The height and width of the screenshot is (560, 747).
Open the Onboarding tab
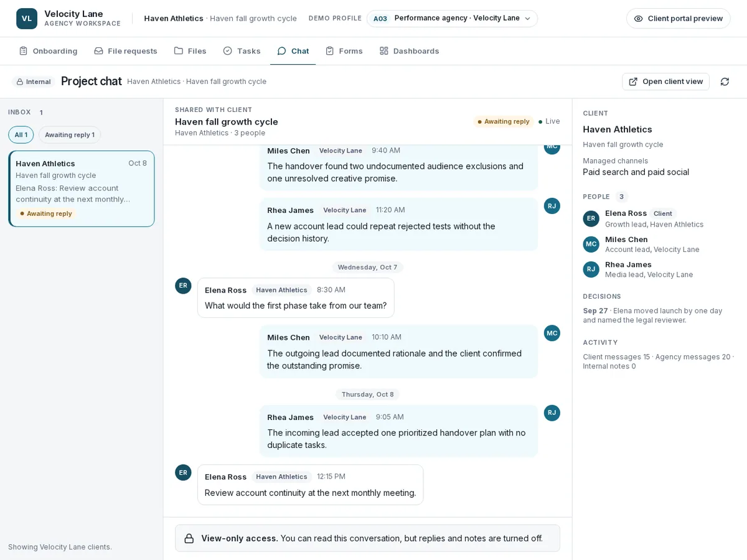point(48,51)
